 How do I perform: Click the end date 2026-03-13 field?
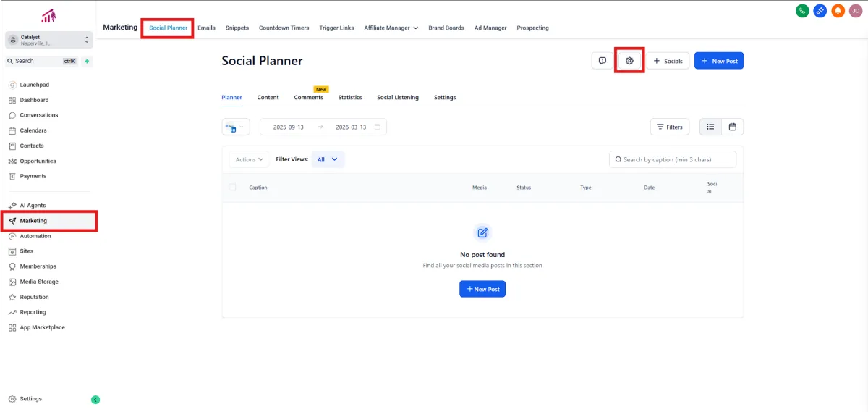(351, 127)
